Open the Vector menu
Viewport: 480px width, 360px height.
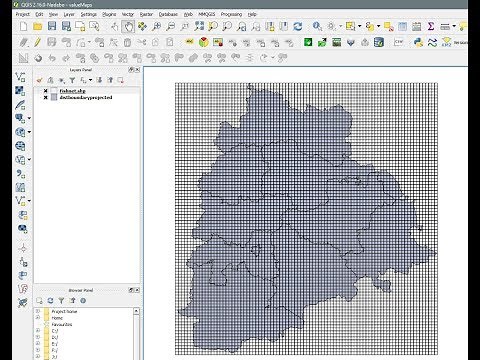pos(128,14)
